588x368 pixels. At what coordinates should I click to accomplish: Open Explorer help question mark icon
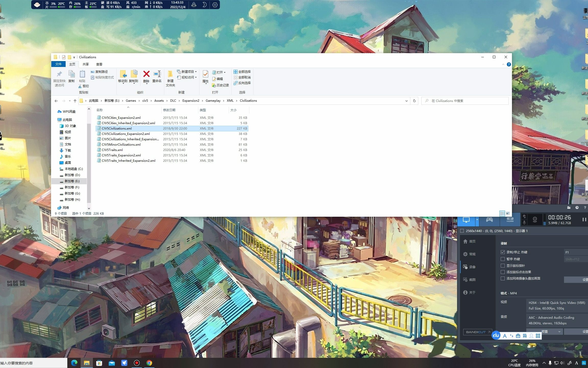[x=509, y=64]
